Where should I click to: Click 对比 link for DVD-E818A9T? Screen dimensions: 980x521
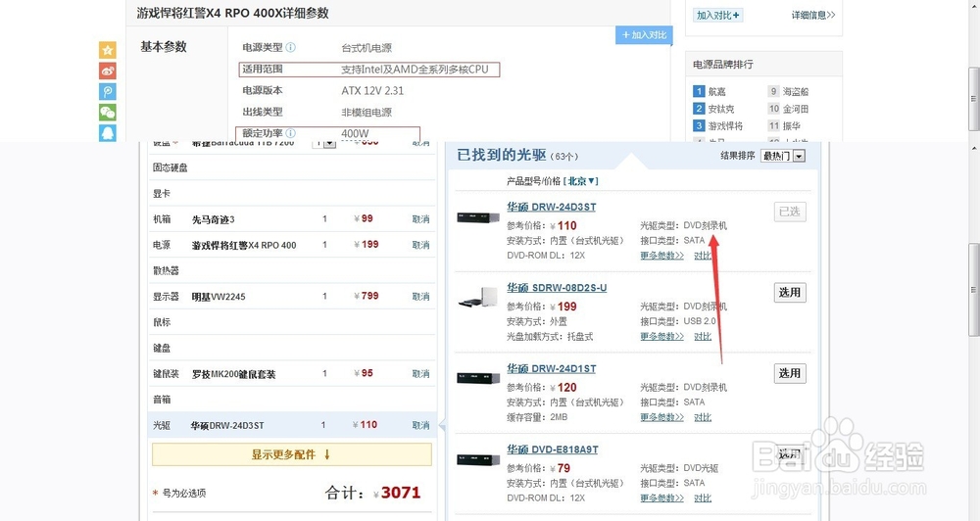[x=703, y=497]
